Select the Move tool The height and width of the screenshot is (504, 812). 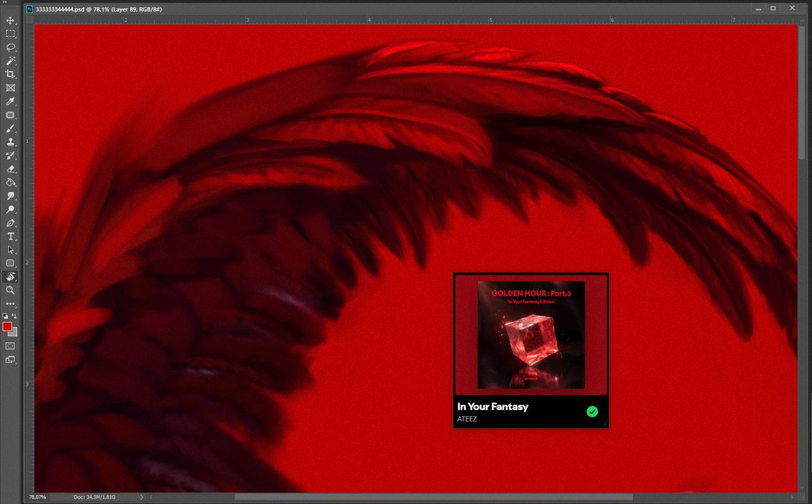click(x=10, y=20)
